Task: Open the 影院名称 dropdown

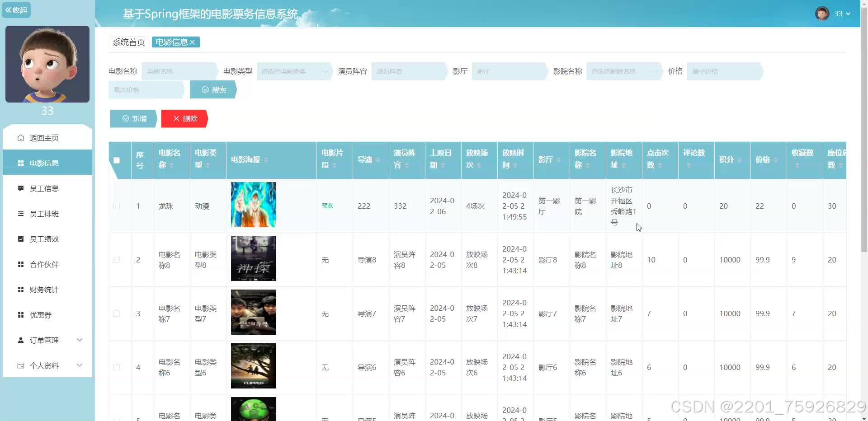Action: [624, 71]
